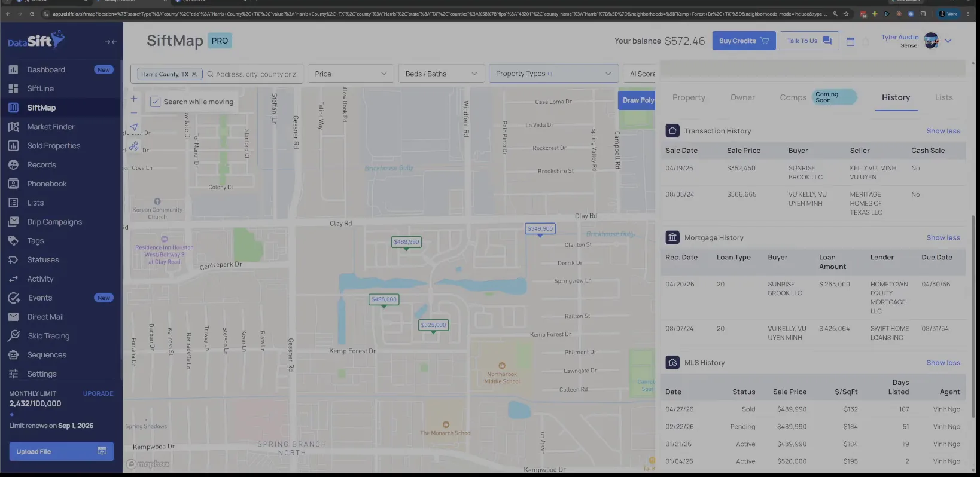
Task: Open the Price dropdown
Action: (351, 74)
